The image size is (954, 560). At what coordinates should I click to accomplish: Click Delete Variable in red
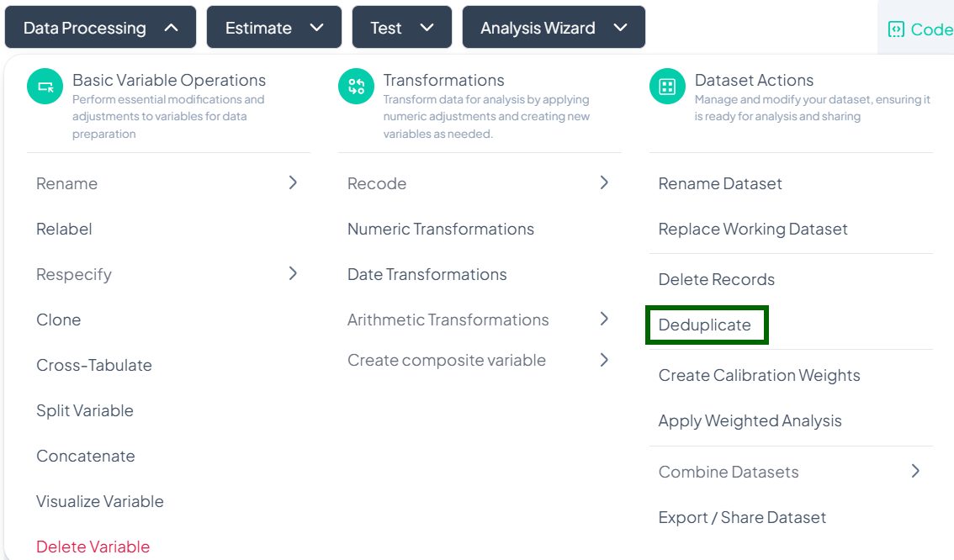(x=93, y=547)
